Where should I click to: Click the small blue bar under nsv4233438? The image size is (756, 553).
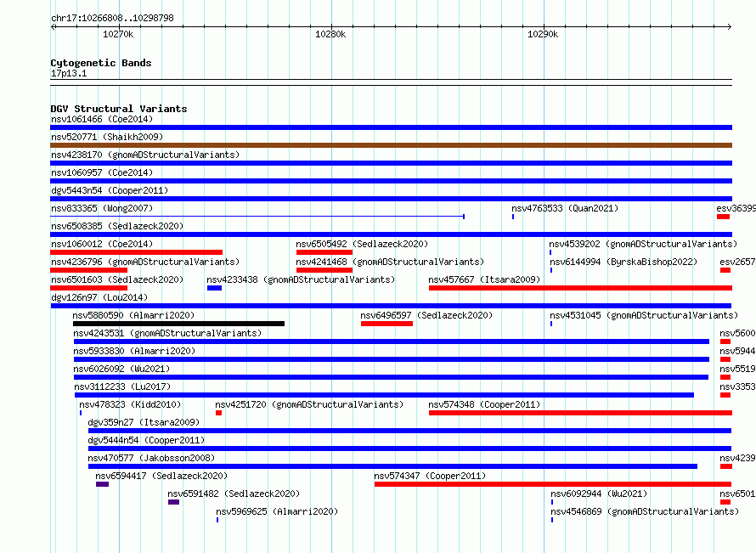215,288
